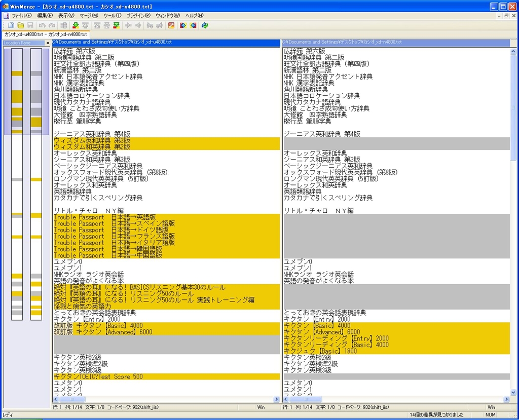Click Copy left and advance icon
The height and width of the screenshot is (420, 519).
[160, 25]
